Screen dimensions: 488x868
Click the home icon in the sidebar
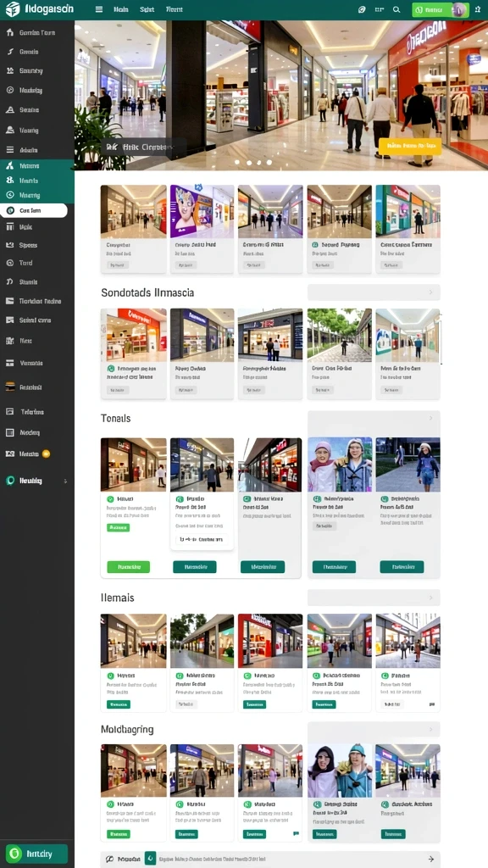coord(9,33)
